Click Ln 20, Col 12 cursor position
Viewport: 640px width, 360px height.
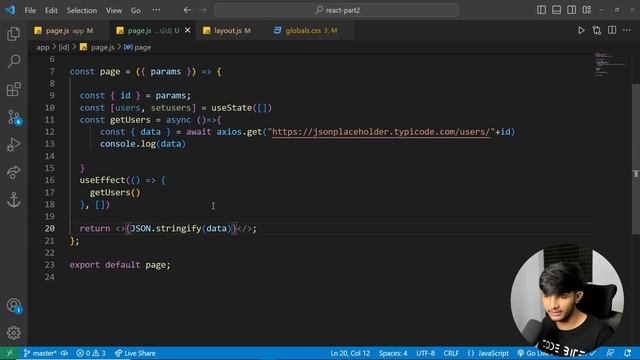point(350,353)
